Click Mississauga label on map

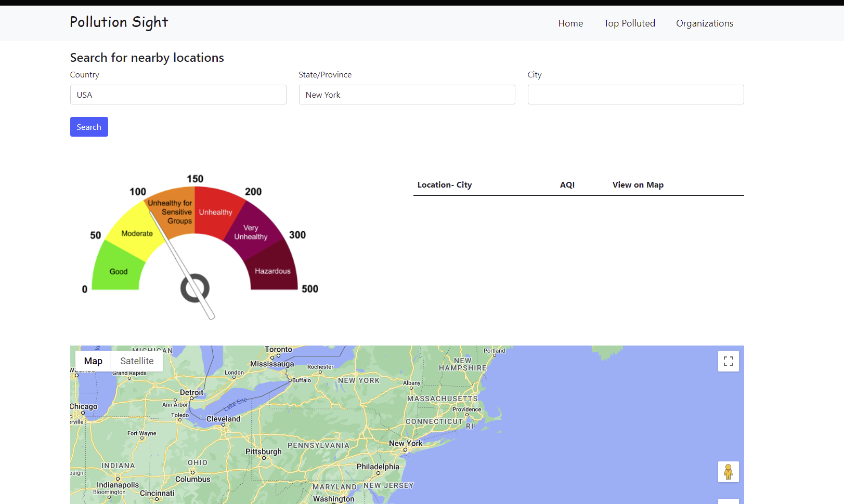(x=272, y=364)
